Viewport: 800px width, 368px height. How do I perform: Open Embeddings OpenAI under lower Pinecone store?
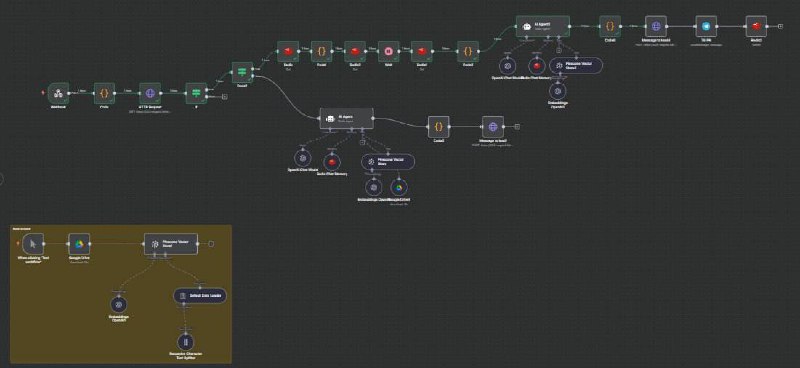[373, 187]
